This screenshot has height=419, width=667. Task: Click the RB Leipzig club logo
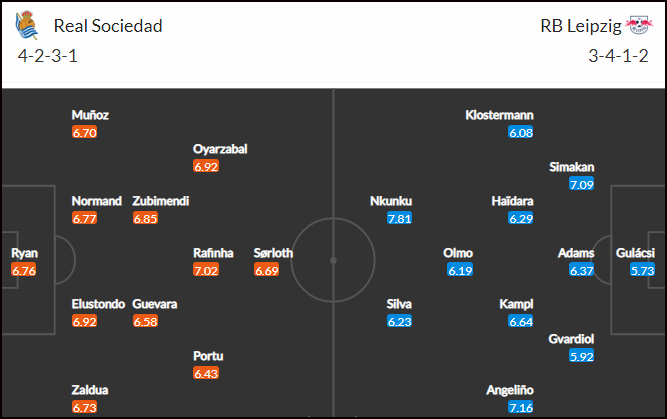639,25
